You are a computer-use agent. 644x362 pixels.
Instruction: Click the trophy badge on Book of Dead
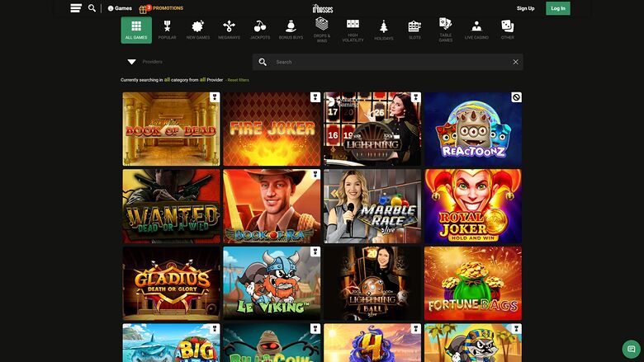(215, 97)
